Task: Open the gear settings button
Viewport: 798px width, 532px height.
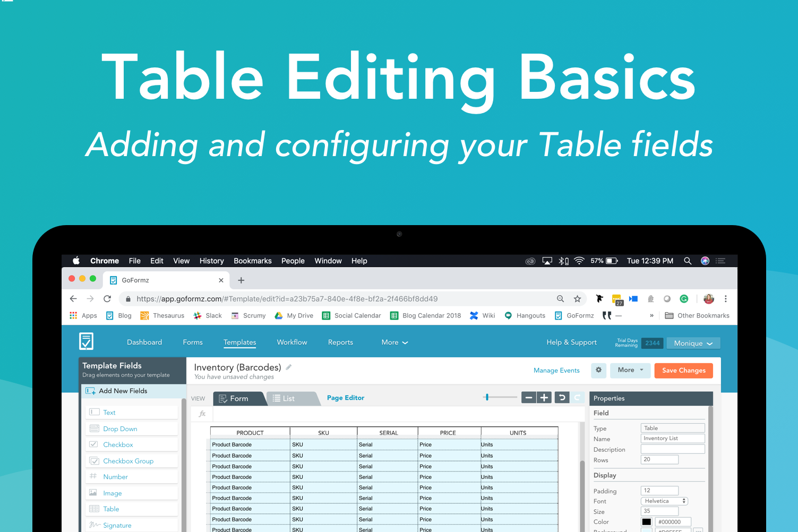Action: (598, 370)
